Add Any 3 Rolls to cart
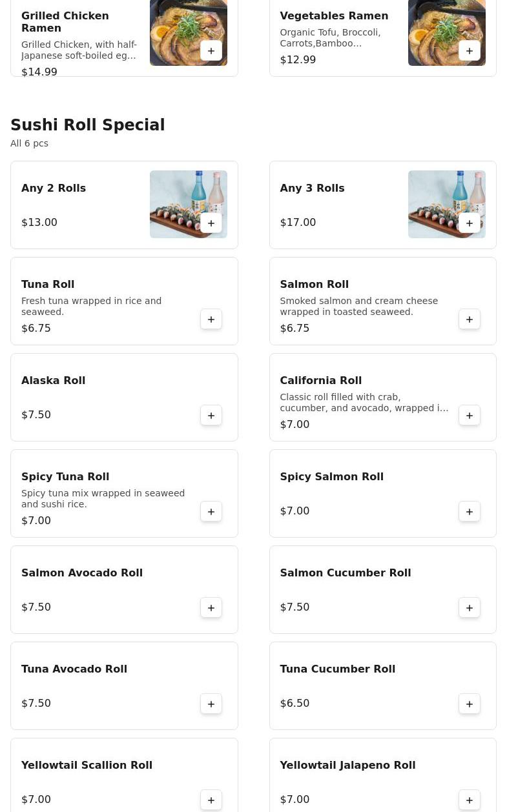 coord(470,223)
